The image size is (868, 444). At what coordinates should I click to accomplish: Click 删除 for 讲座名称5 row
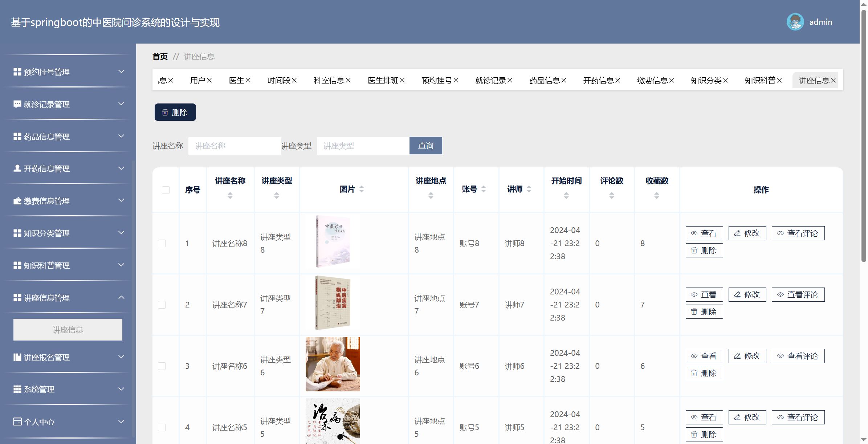[x=704, y=434]
